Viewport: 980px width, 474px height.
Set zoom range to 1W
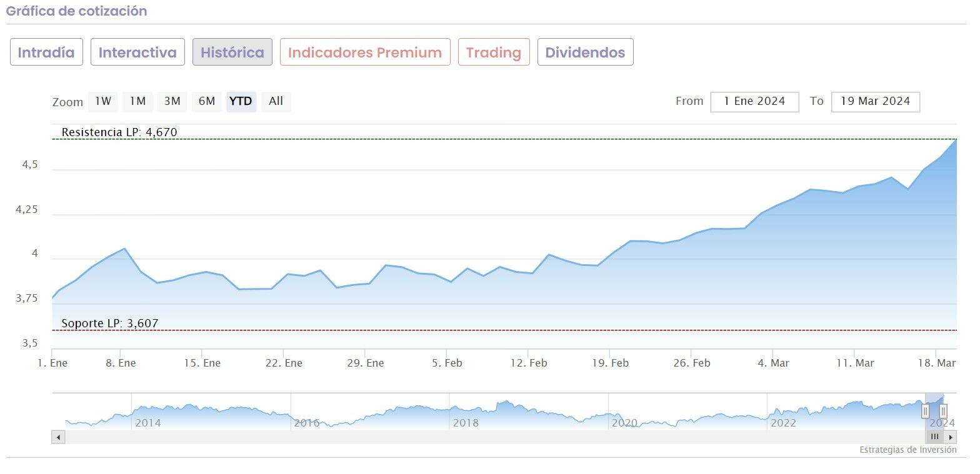pos(103,101)
